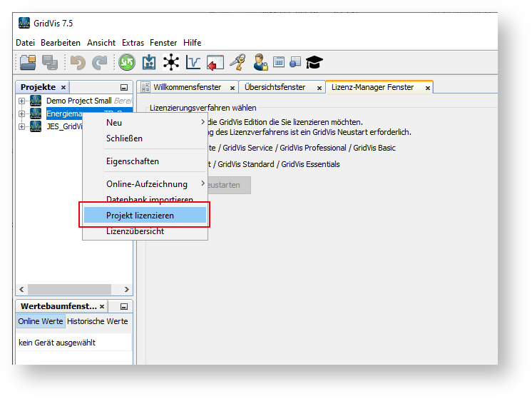Viewport: 532px width, 399px height.
Task: Open the Datei menu
Action: tap(26, 43)
